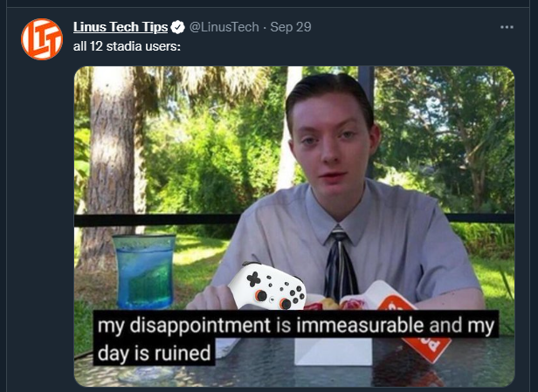Click the blue drinking glass in the photo
The width and height of the screenshot is (538, 392).
coord(144,272)
